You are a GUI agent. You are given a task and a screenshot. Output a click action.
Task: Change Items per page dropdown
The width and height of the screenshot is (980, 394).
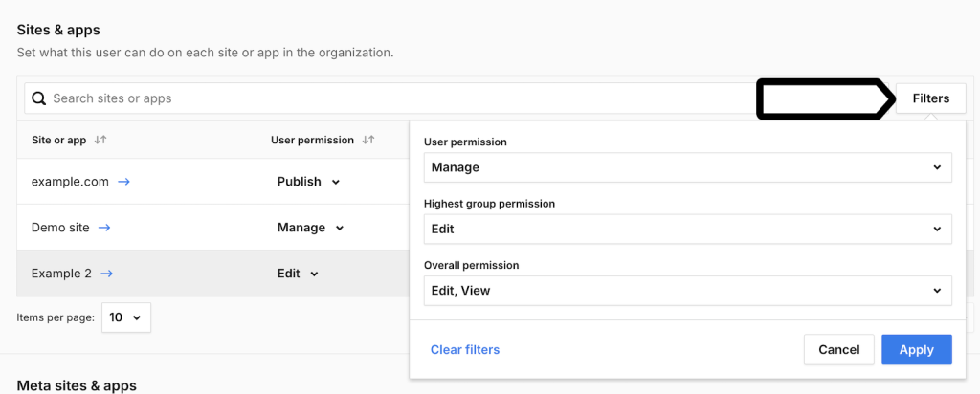(x=125, y=317)
